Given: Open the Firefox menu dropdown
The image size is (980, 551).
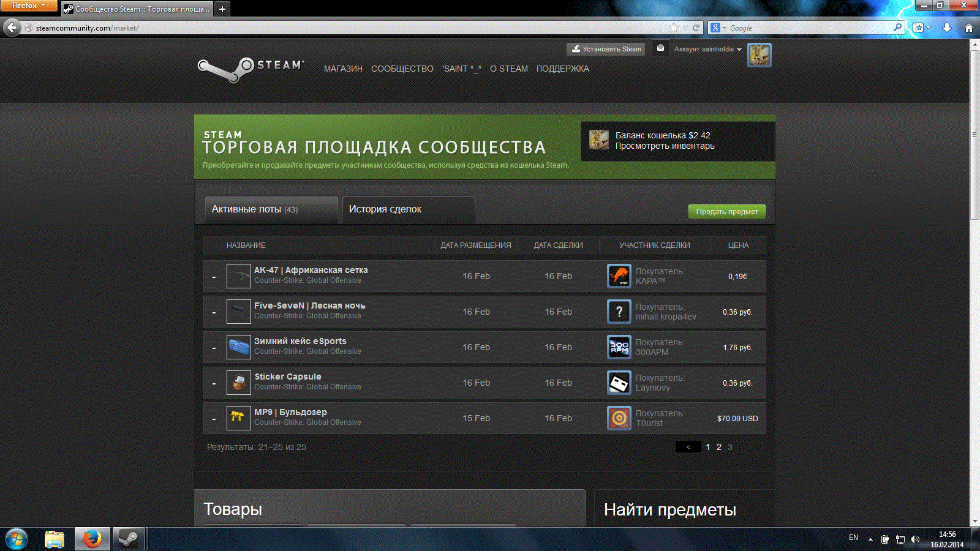Looking at the screenshot, I should tap(28, 6).
